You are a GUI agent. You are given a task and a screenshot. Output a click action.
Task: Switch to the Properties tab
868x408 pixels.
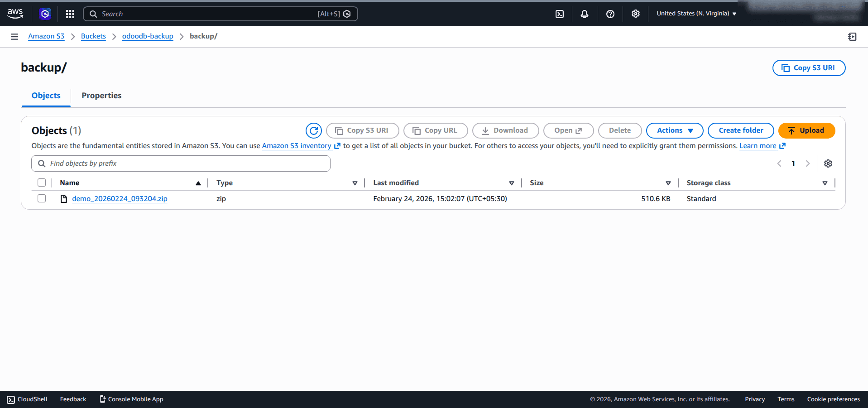click(x=101, y=96)
